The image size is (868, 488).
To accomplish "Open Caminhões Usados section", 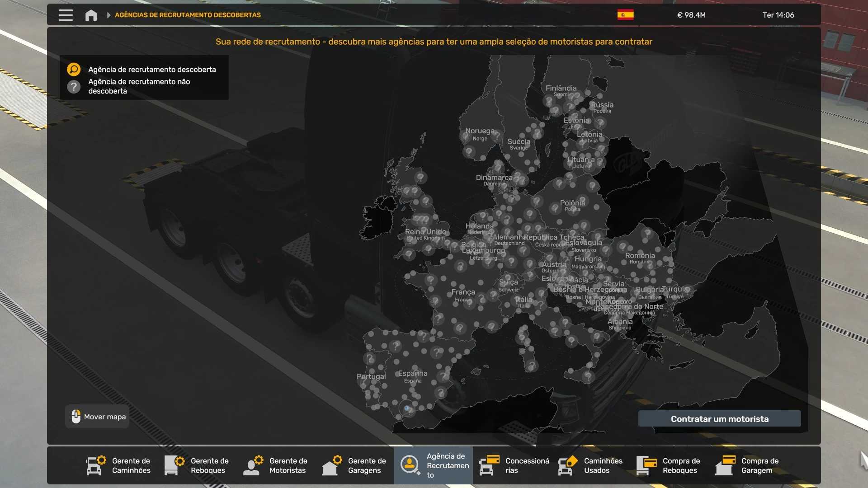I will [x=591, y=465].
